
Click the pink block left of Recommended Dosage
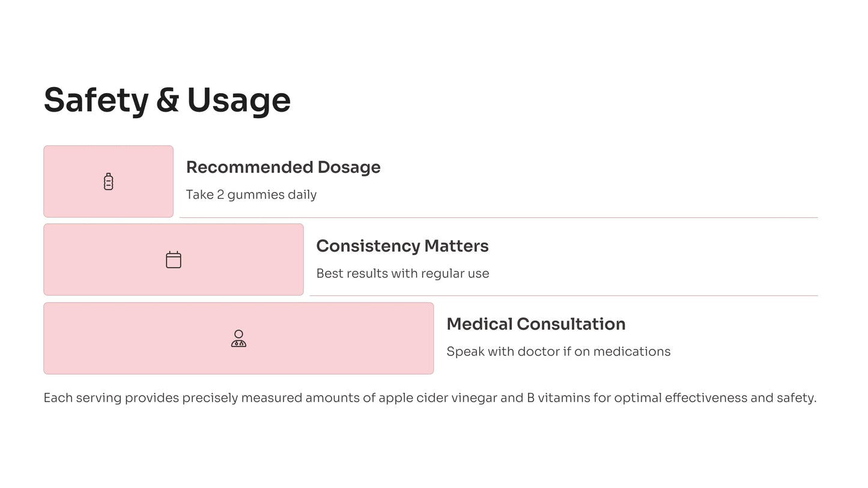click(108, 181)
